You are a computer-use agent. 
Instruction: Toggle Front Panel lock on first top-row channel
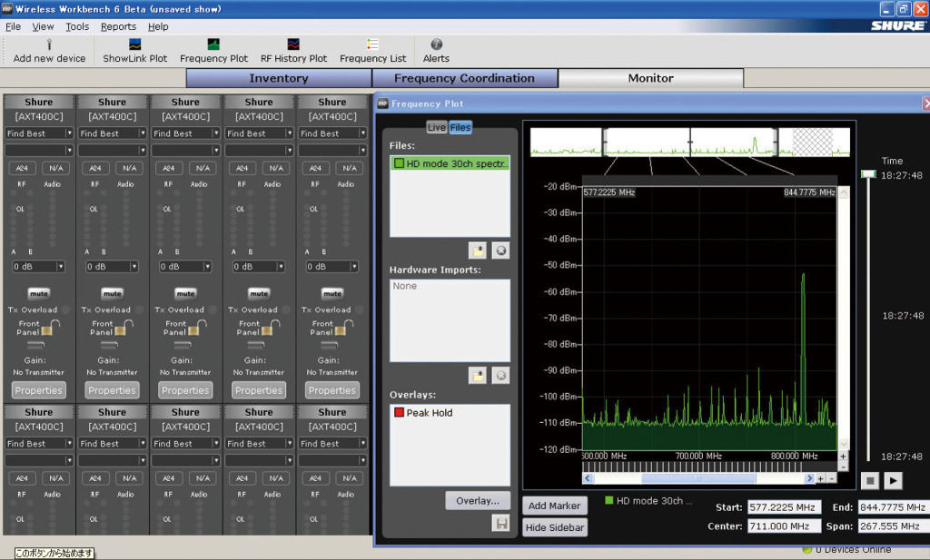pyautogui.click(x=51, y=328)
